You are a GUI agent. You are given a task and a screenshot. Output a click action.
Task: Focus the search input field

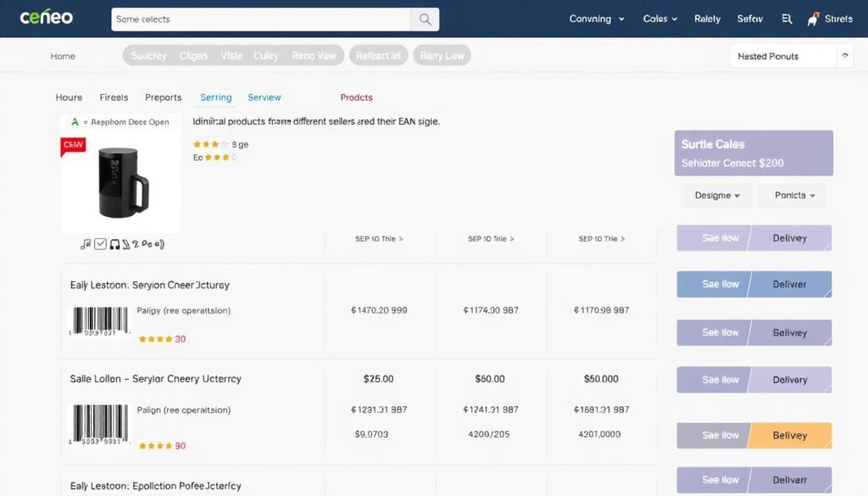(261, 20)
